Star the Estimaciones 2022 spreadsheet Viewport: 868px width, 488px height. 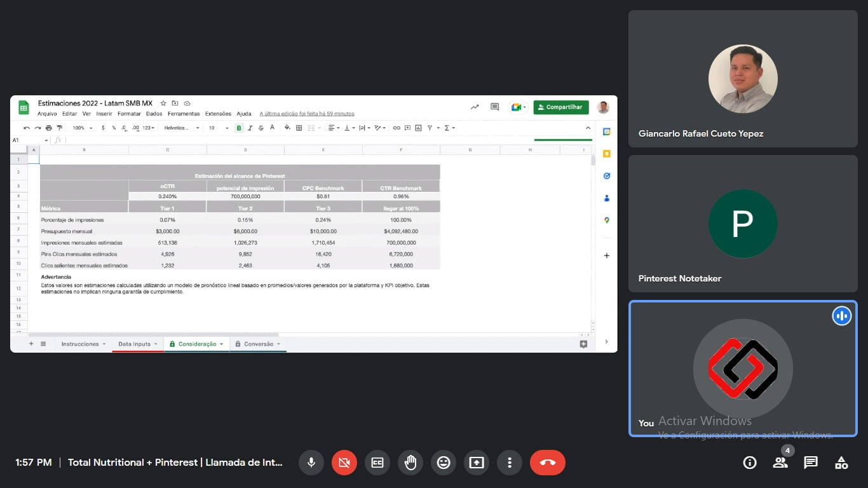point(163,103)
